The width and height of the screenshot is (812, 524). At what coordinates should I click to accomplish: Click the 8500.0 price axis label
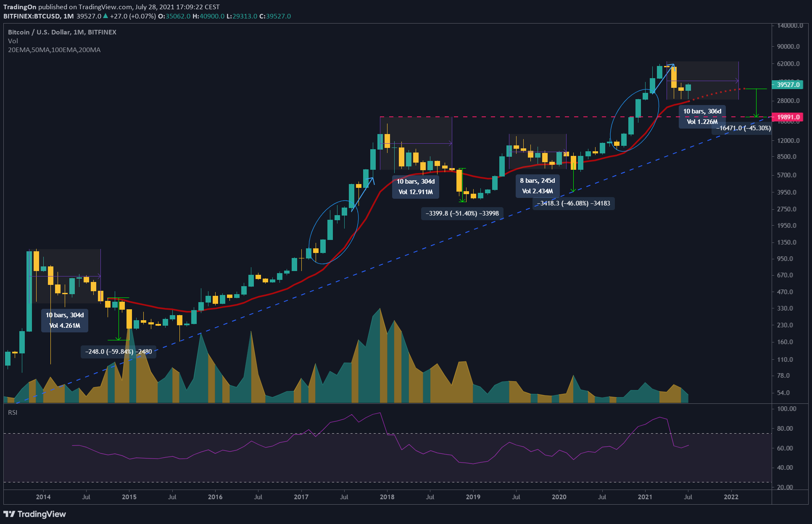pyautogui.click(x=787, y=156)
